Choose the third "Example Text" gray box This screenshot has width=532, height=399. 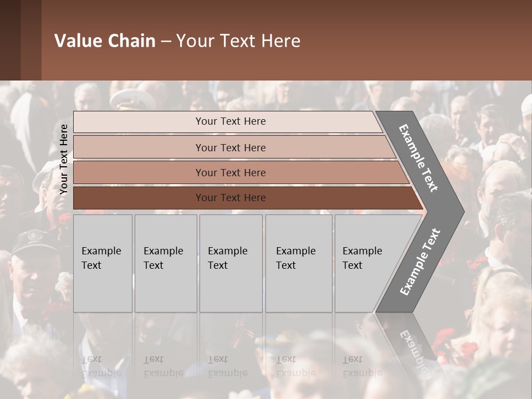pyautogui.click(x=230, y=263)
